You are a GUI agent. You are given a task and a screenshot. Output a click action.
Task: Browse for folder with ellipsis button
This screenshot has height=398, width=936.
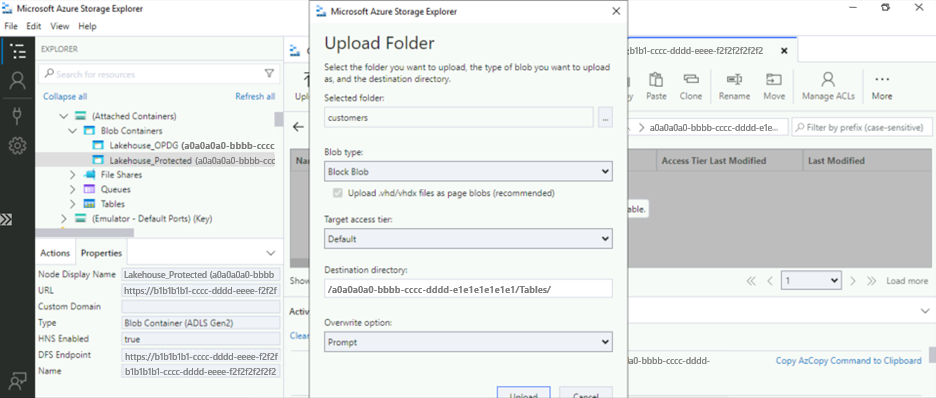pos(605,118)
